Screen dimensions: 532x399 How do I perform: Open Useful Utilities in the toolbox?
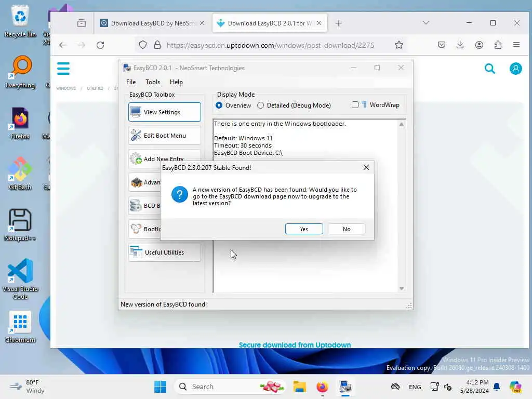tap(165, 252)
